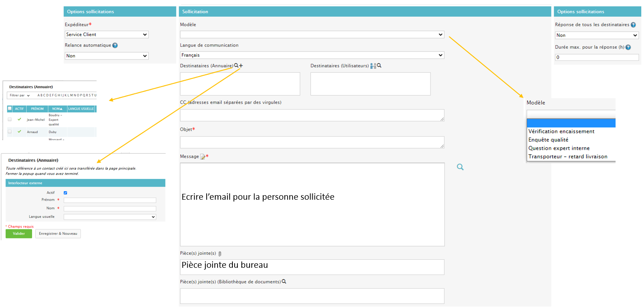Click the users icon beside Destinataires (Utilisateurs)
This screenshot has height=307, width=644.
click(373, 66)
